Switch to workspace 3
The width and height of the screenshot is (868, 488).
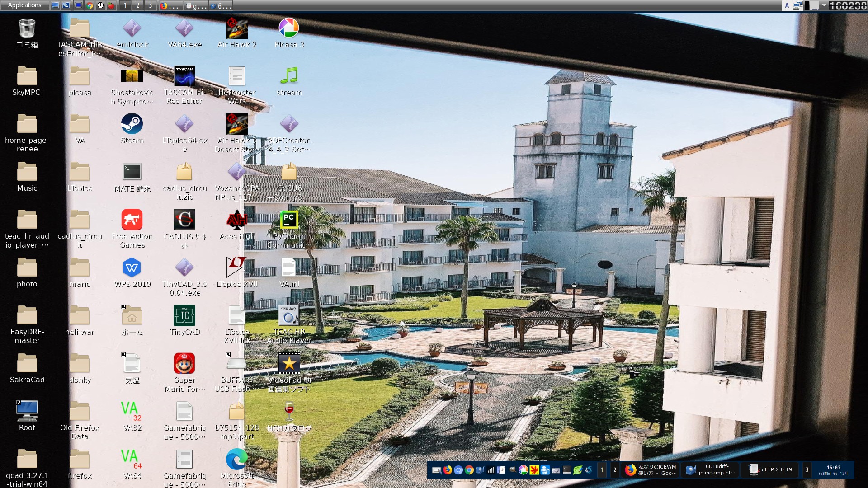[x=807, y=470]
